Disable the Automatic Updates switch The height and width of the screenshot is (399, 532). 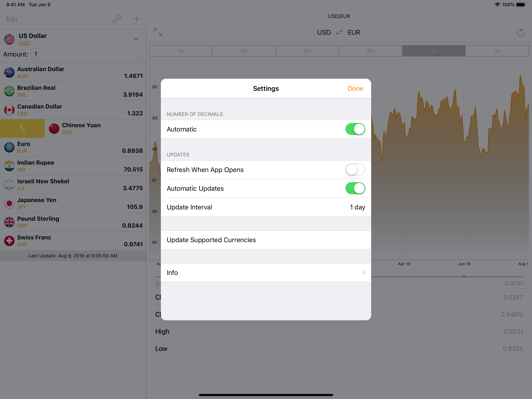[x=355, y=188]
